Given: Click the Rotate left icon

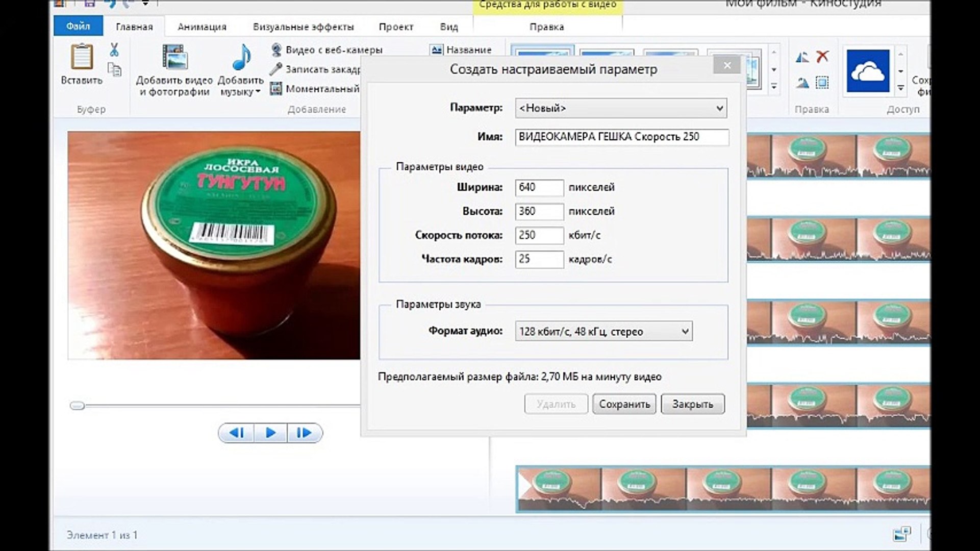Looking at the screenshot, I should [802, 57].
